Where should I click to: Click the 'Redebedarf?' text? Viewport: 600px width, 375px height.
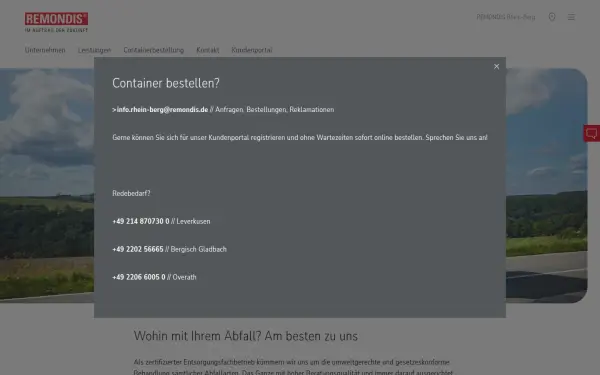click(x=131, y=193)
